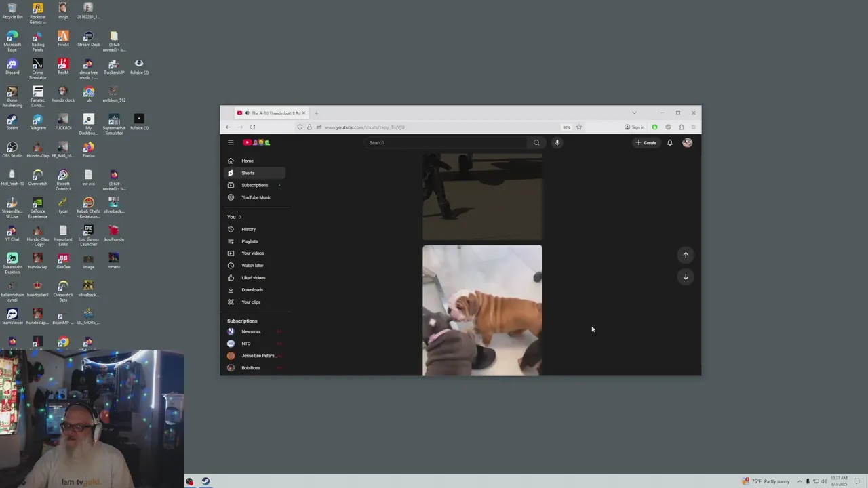868x488 pixels.
Task: Open History in sidebar
Action: (254, 229)
